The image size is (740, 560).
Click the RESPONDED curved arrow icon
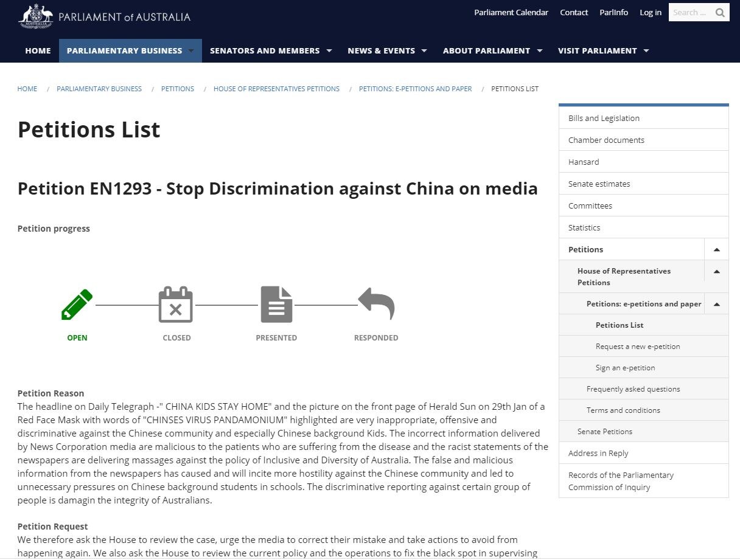point(375,304)
